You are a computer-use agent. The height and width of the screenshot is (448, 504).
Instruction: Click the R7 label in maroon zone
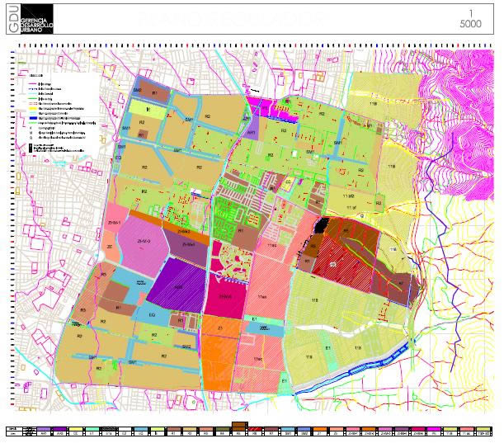click(x=401, y=283)
